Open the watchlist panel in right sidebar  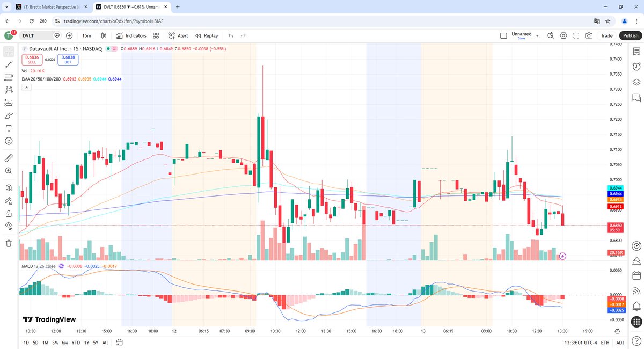pos(636,52)
